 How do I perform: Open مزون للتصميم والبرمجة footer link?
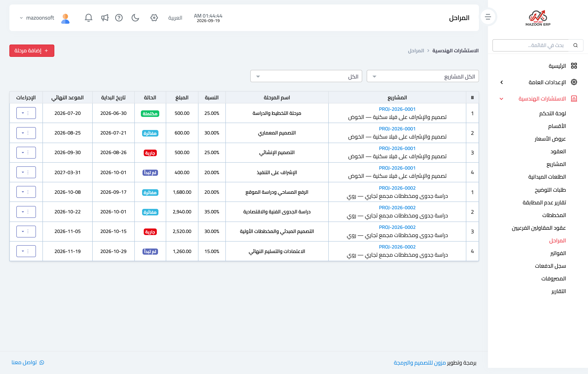click(420, 363)
